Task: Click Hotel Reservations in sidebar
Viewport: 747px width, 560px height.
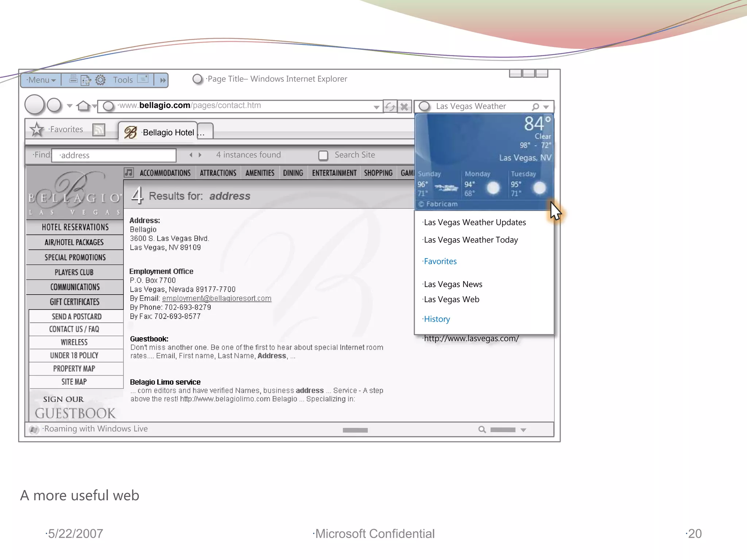Action: click(x=75, y=227)
